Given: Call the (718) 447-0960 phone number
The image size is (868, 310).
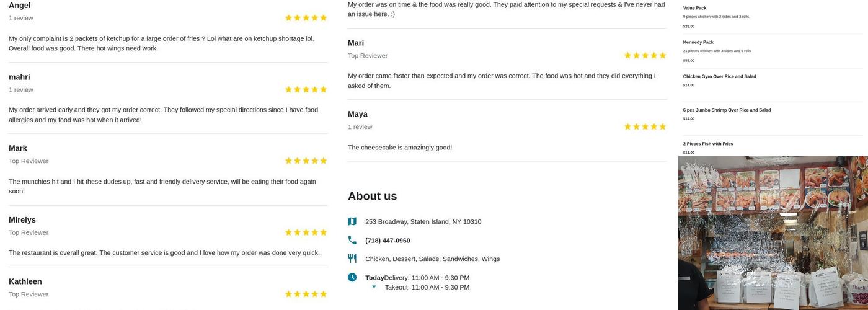Looking at the screenshot, I should tap(387, 241).
